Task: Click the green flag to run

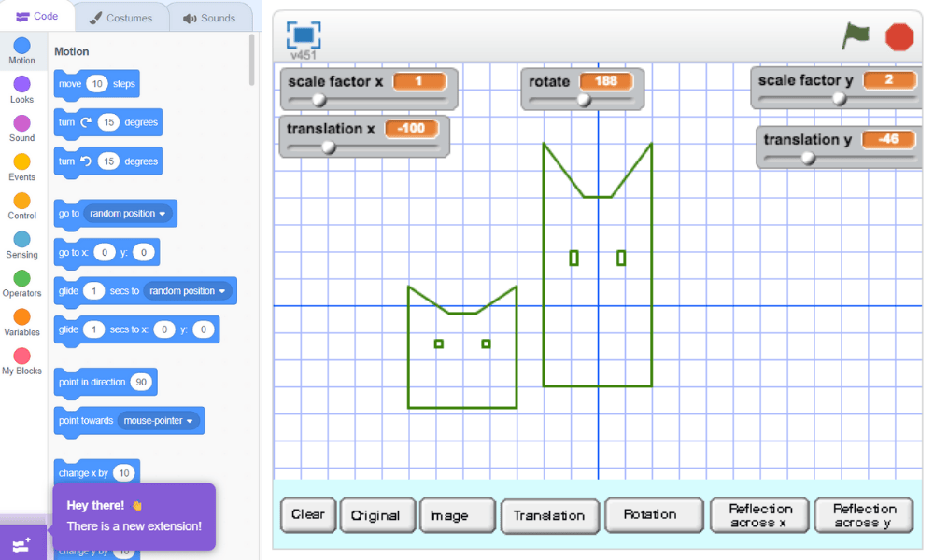Action: click(x=856, y=36)
